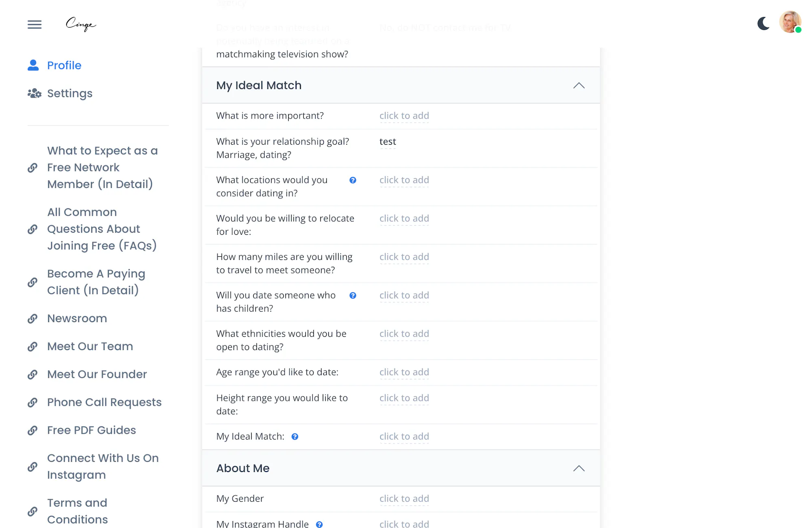Collapse the About Me section chevron
This screenshot has height=528, width=812.
click(579, 468)
